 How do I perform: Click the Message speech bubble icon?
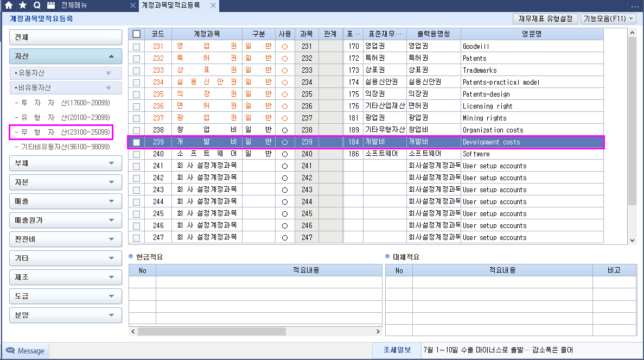10,351
